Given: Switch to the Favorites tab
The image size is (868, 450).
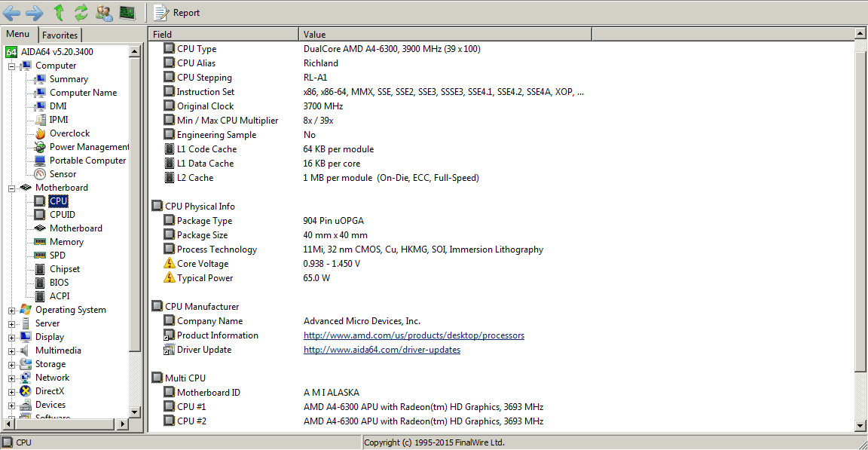Looking at the screenshot, I should [60, 35].
